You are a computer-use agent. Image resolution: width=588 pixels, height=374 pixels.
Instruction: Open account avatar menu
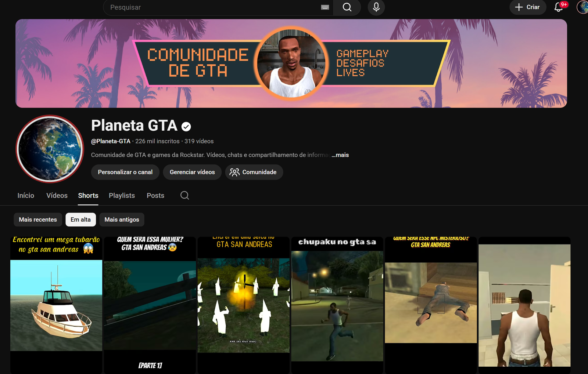(x=583, y=7)
